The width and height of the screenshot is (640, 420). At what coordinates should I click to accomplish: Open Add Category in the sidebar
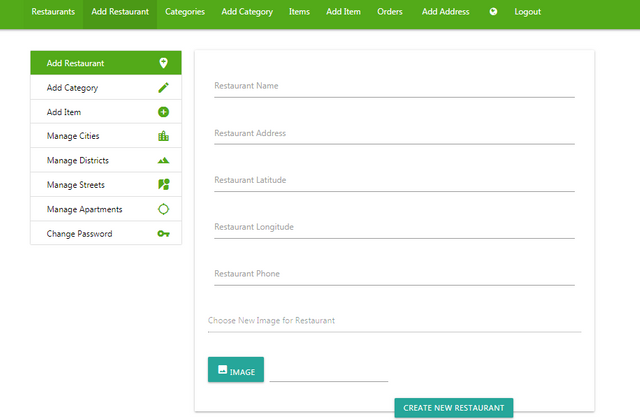(106, 87)
